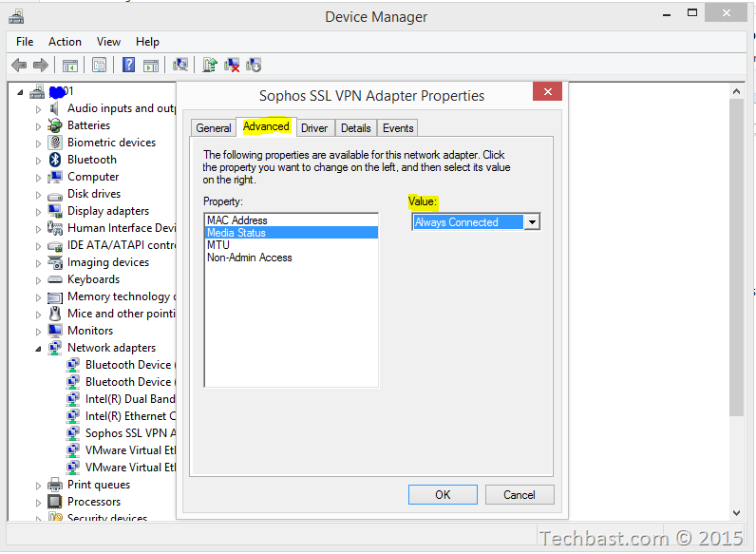Click the Display adapters category icon
This screenshot has width=756, height=554.
point(55,211)
